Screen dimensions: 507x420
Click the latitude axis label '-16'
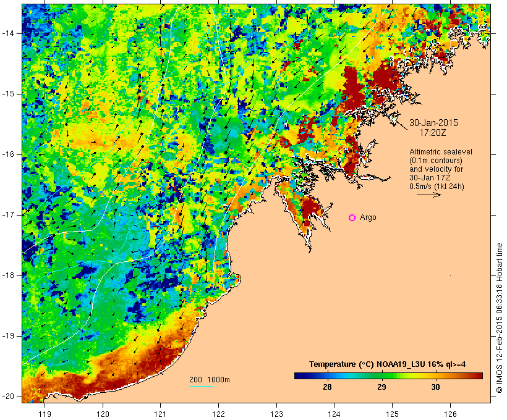7,154
